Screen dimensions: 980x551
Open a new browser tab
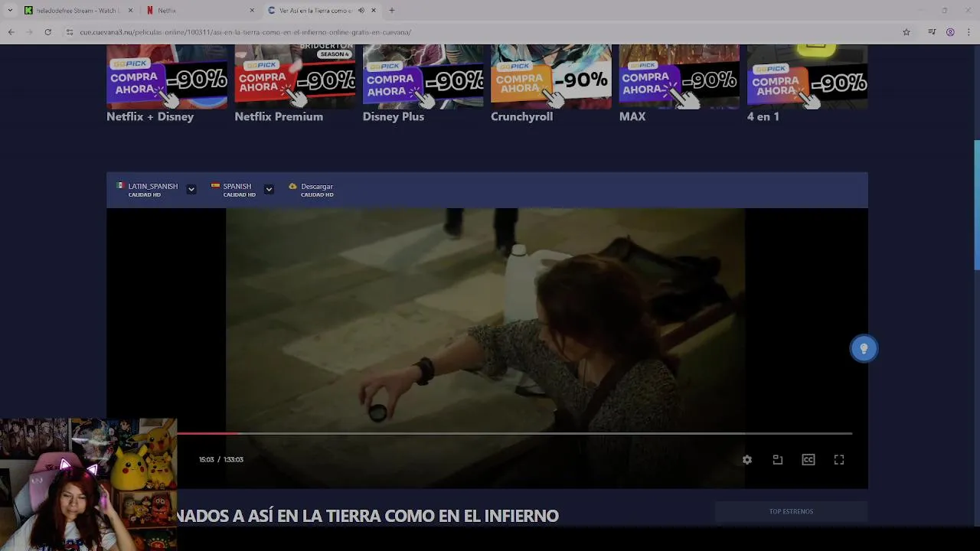392,11
